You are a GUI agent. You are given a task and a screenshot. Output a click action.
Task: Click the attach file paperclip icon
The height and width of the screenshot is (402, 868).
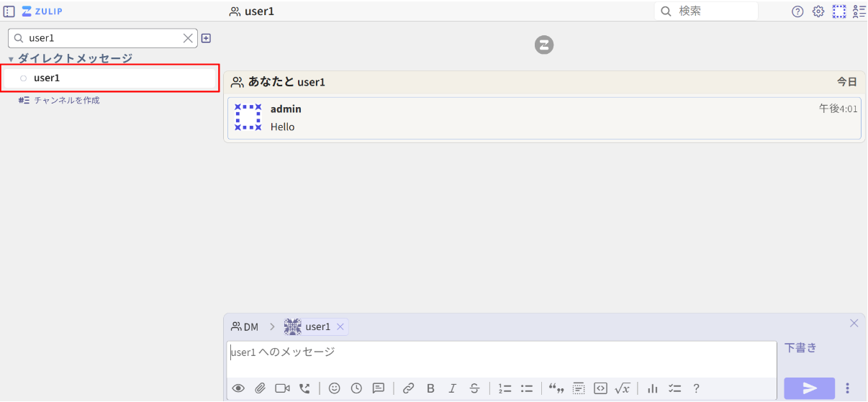[x=260, y=388]
